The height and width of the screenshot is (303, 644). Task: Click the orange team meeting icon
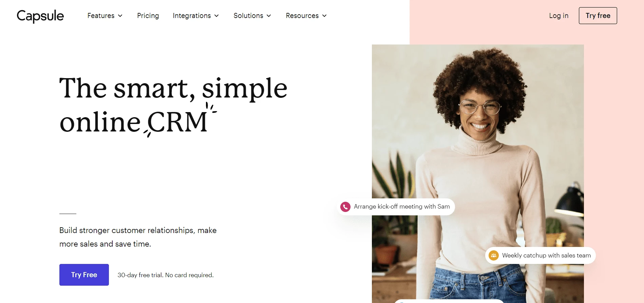tap(494, 255)
